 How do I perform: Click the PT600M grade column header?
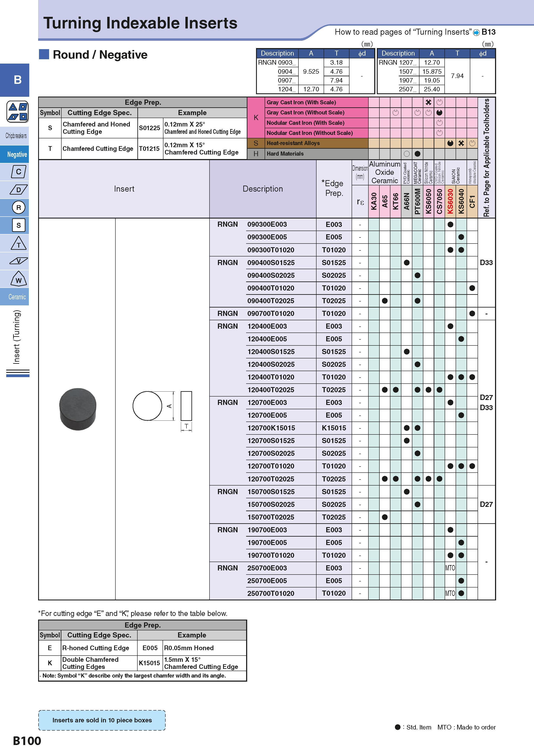(418, 201)
